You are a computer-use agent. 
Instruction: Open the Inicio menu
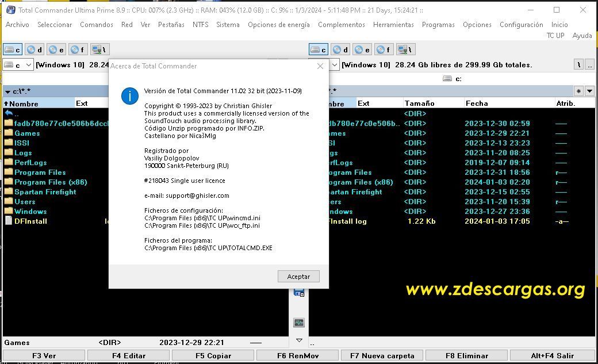pyautogui.click(x=559, y=24)
